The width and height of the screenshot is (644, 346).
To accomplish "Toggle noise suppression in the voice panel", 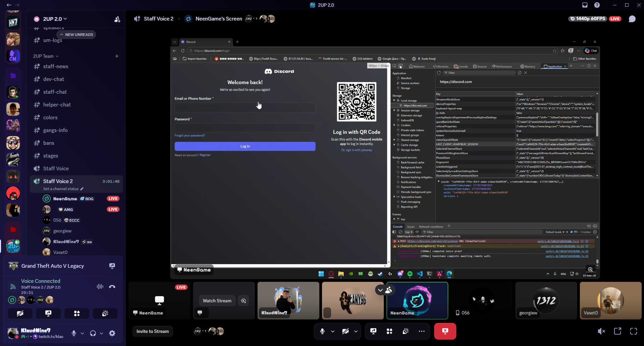I will tap(100, 287).
